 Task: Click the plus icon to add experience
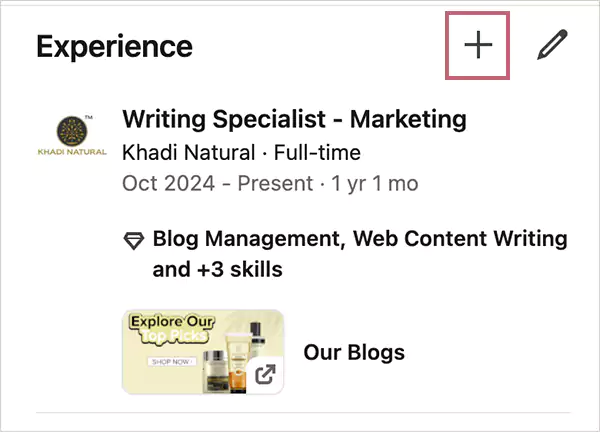(479, 46)
